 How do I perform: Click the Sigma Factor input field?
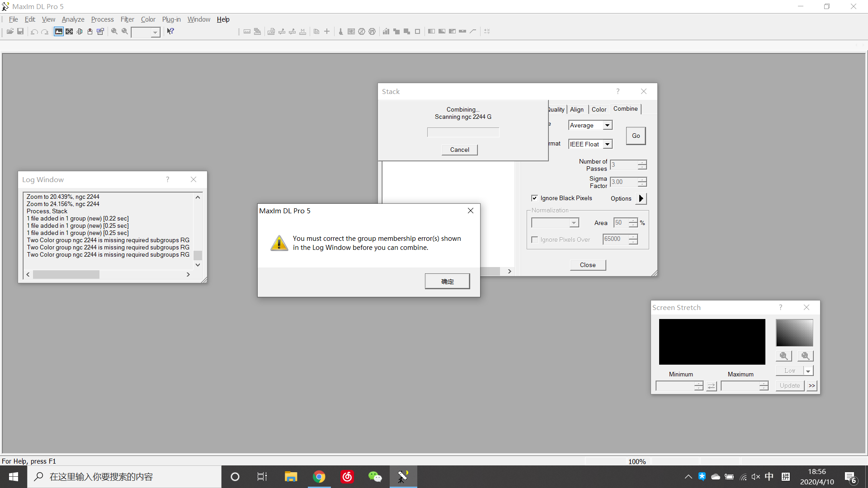click(624, 182)
